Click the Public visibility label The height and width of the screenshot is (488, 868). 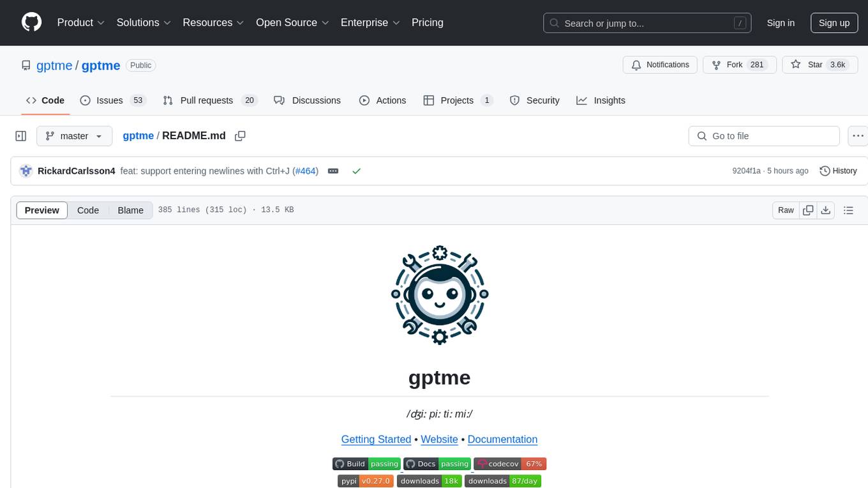click(140, 65)
